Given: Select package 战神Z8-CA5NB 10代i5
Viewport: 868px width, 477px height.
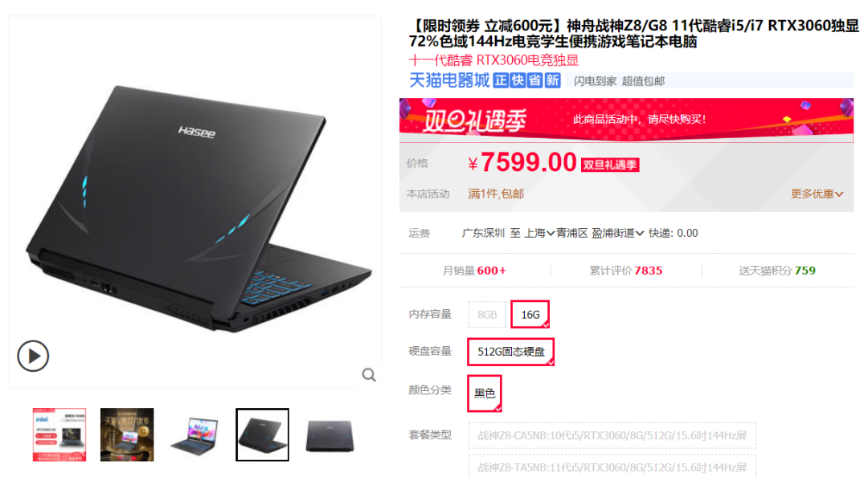Looking at the screenshot, I should (612, 435).
